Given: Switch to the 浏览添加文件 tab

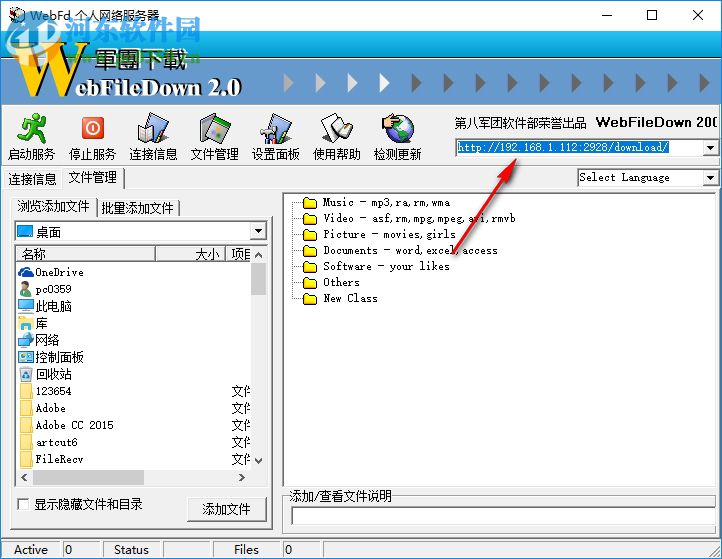Looking at the screenshot, I should tap(53, 206).
